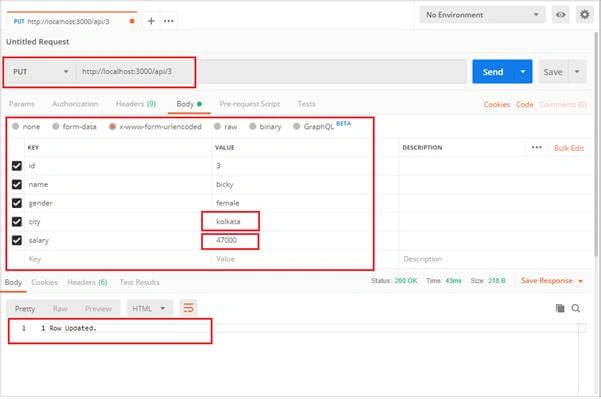
Task: Select the form-data radio button
Action: 56,126
